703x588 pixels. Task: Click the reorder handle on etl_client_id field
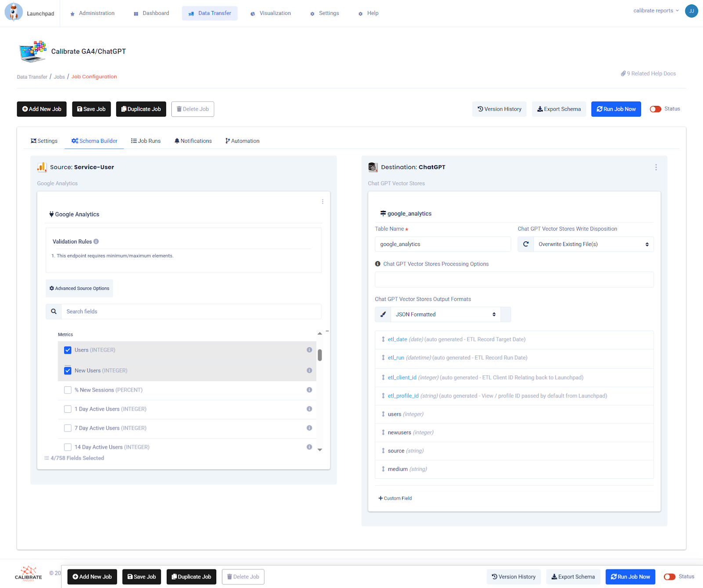tap(383, 377)
